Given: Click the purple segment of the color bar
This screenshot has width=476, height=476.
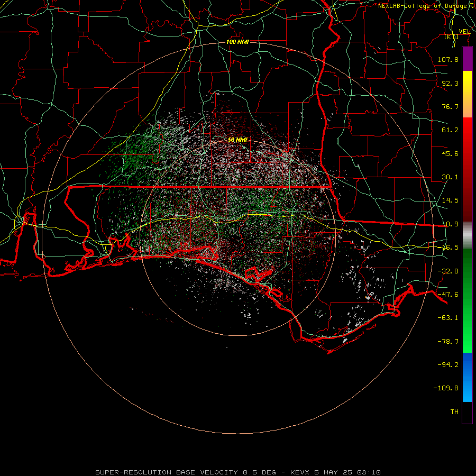Looking at the screenshot, I should [x=467, y=59].
